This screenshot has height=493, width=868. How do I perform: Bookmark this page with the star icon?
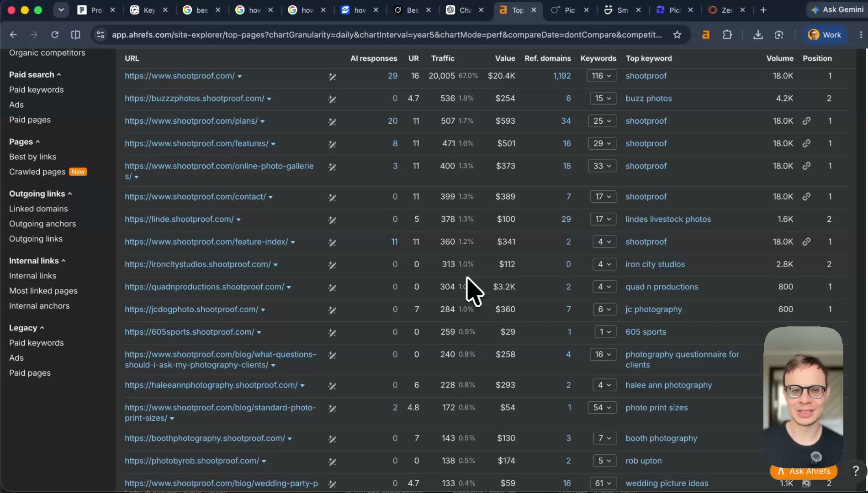click(677, 35)
